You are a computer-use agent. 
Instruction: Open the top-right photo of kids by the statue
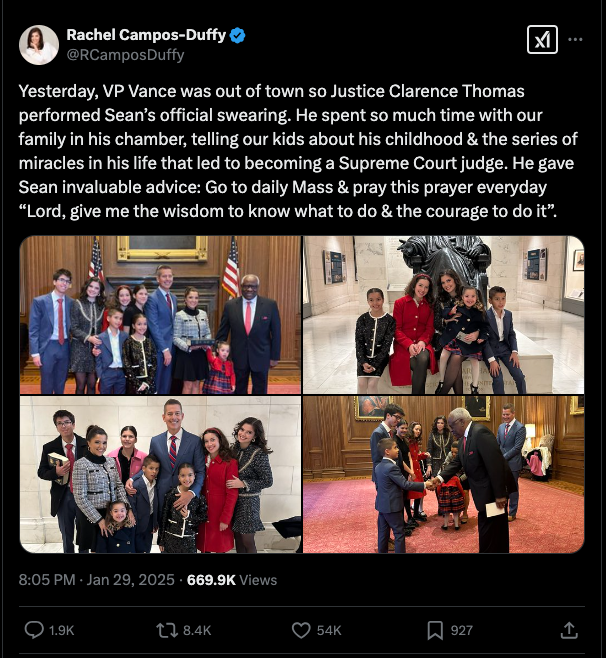point(444,315)
